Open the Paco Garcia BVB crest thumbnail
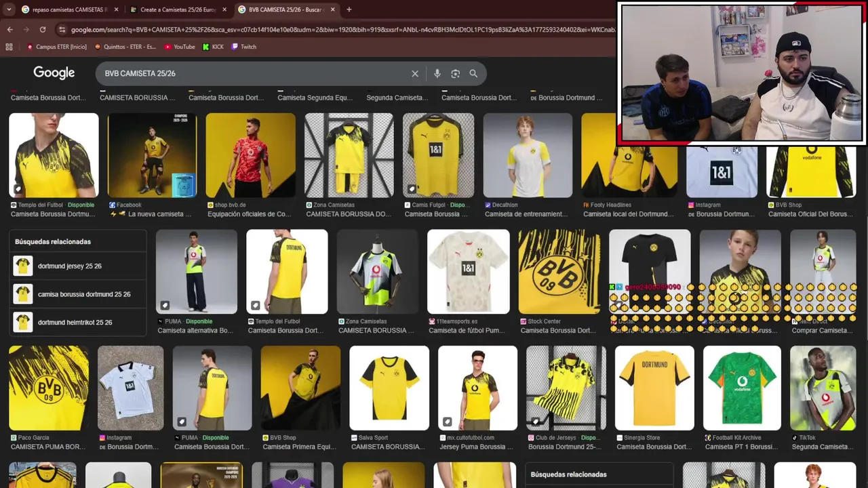 [x=49, y=388]
